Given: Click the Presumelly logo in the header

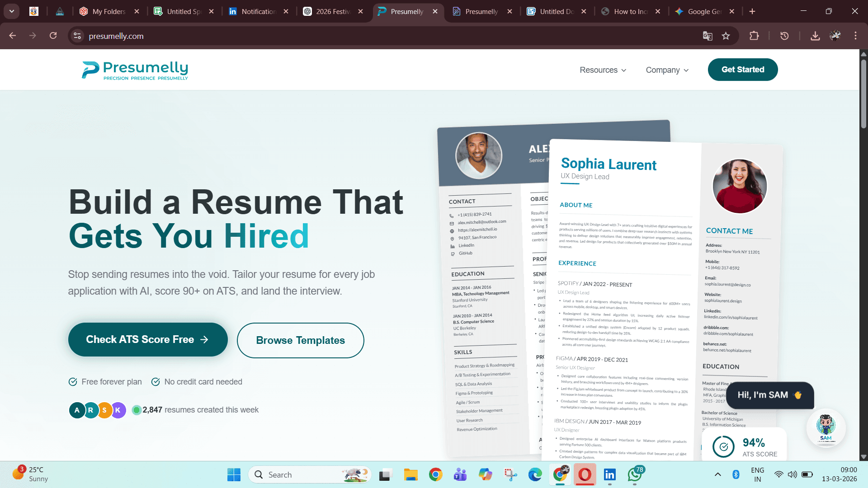Looking at the screenshot, I should pyautogui.click(x=135, y=70).
